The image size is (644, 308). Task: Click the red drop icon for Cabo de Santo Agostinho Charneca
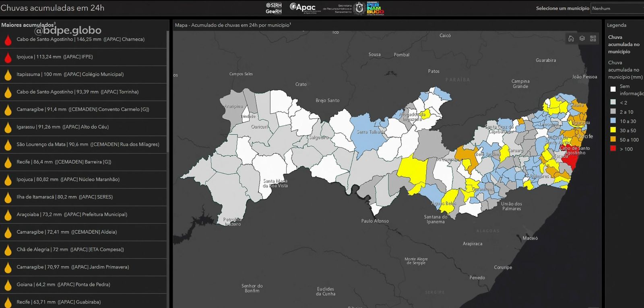[x=8, y=40]
